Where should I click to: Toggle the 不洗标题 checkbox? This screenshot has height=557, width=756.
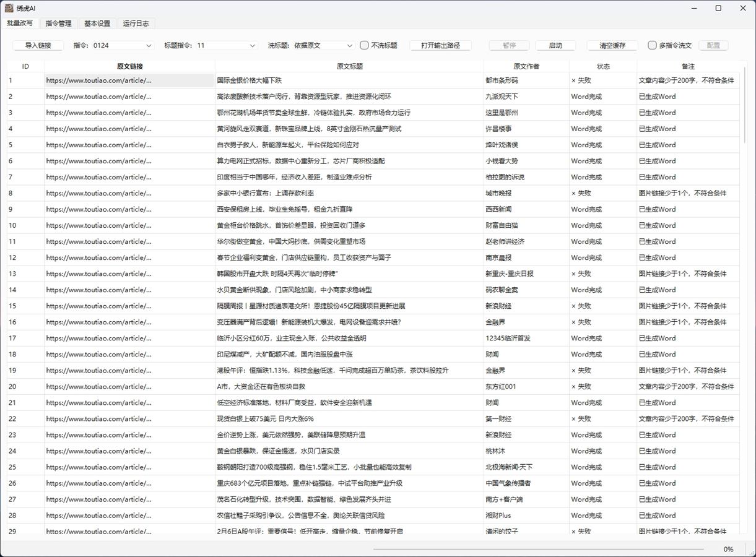(365, 45)
